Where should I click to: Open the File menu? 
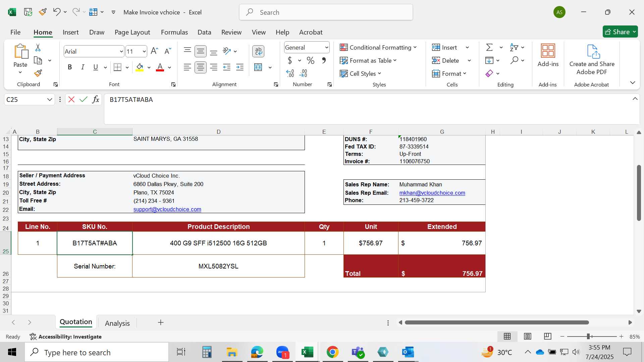click(15, 32)
